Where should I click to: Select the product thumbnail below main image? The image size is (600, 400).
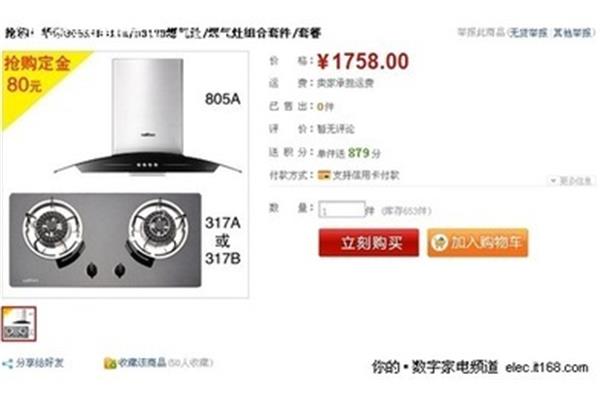(19, 324)
